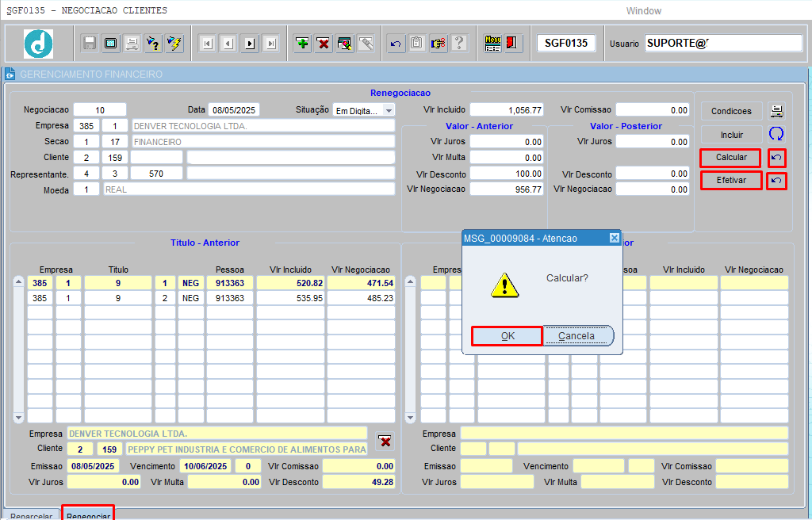
Task: Click the Save diskette toolbar icon
Action: 90,43
